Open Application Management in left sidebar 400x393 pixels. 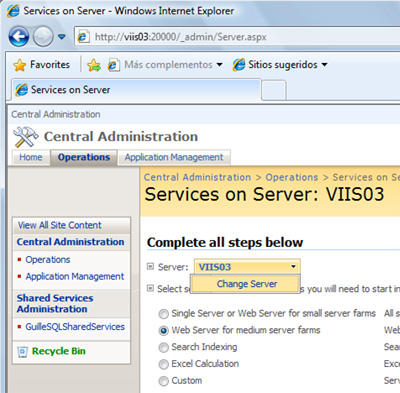point(75,276)
